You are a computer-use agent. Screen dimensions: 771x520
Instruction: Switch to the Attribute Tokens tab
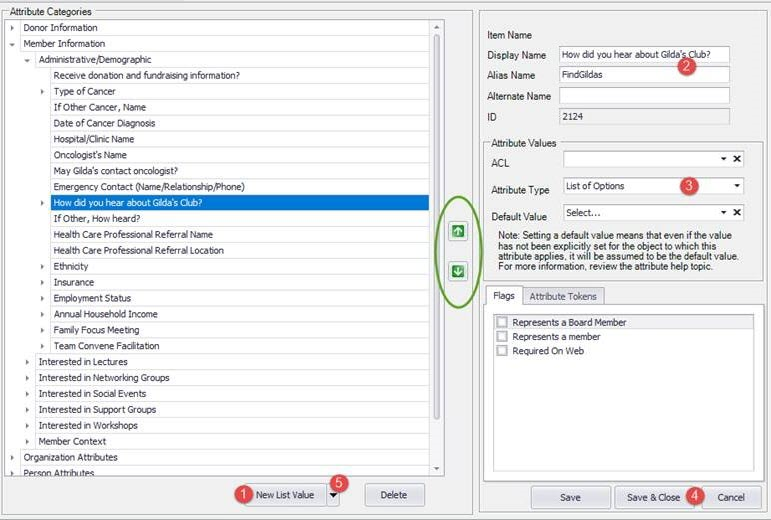(563, 296)
